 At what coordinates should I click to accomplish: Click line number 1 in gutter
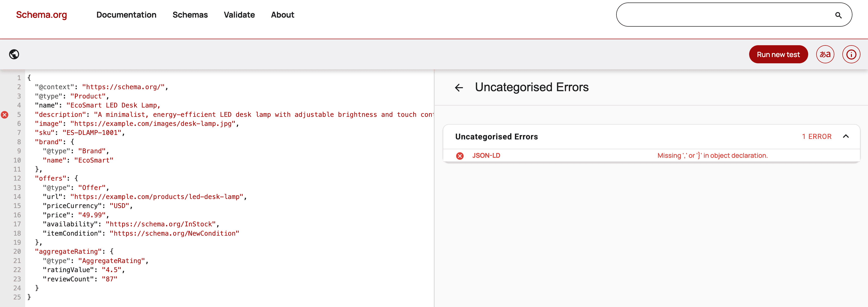pyautogui.click(x=19, y=78)
